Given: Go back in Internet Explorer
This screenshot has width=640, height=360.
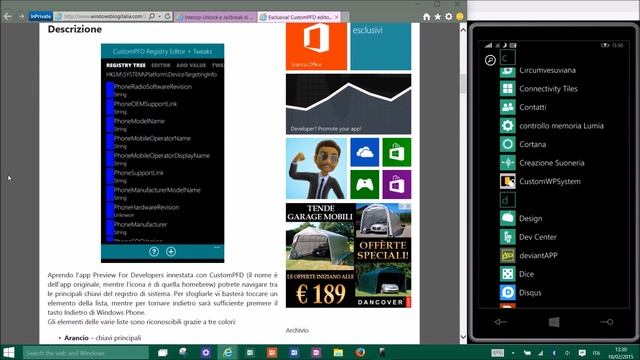Looking at the screenshot, I should pos(7,16).
